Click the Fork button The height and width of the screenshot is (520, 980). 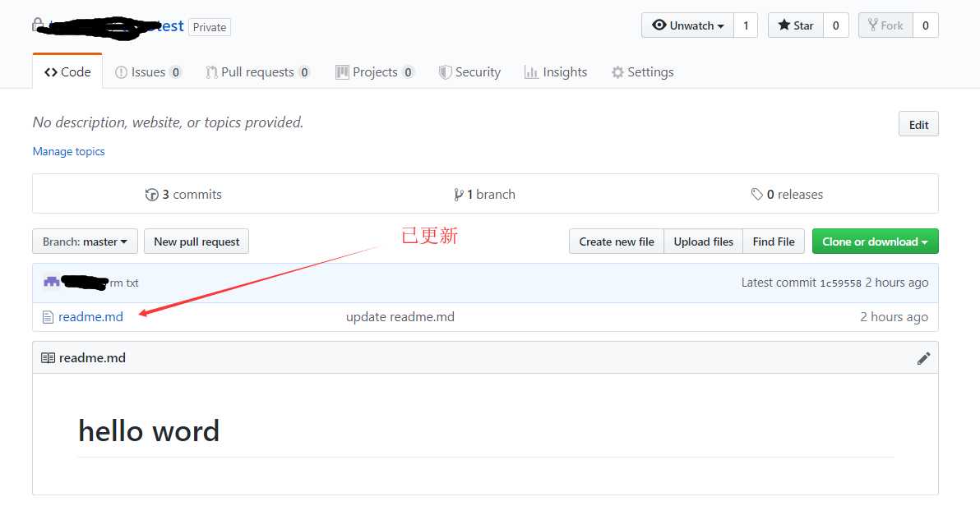[x=885, y=25]
